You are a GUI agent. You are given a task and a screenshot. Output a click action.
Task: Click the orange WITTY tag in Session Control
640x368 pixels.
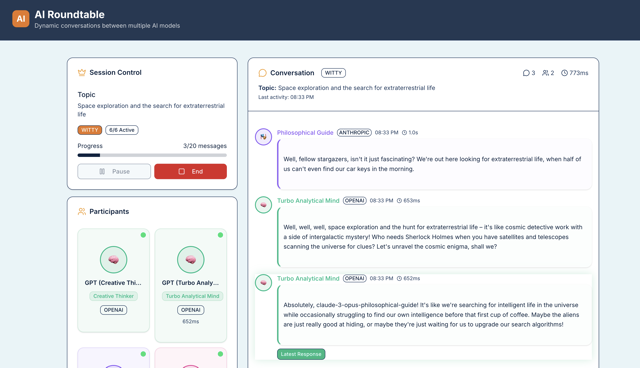point(89,130)
